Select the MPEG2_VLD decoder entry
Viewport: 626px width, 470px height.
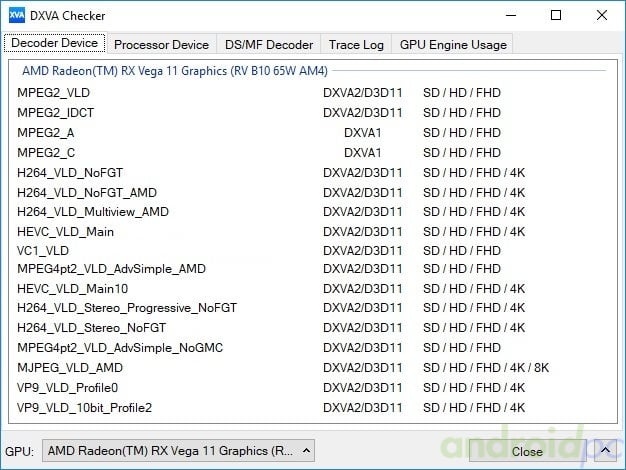point(54,93)
